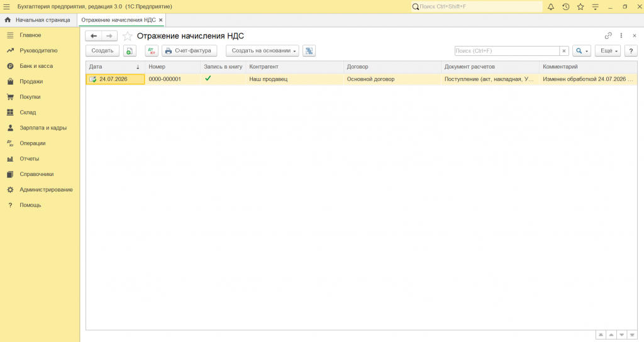Click the Создать button
Viewport: 644px width, 342px height.
pyautogui.click(x=103, y=51)
